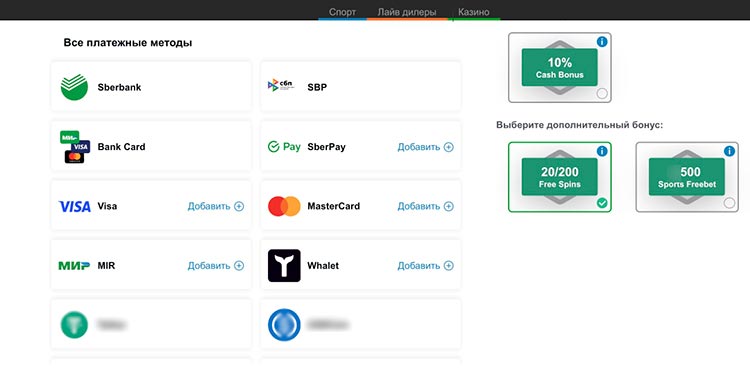
Task: Select Sberbank payment method label
Action: tap(119, 88)
